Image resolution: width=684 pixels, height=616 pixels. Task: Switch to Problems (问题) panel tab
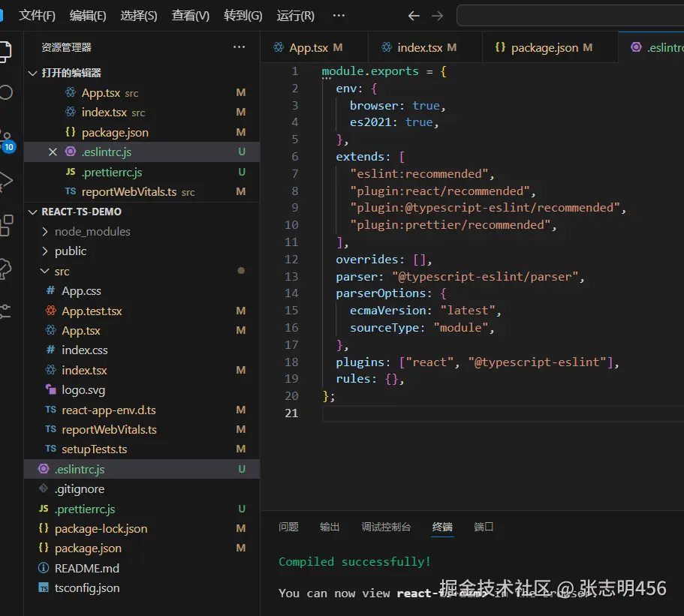click(288, 527)
